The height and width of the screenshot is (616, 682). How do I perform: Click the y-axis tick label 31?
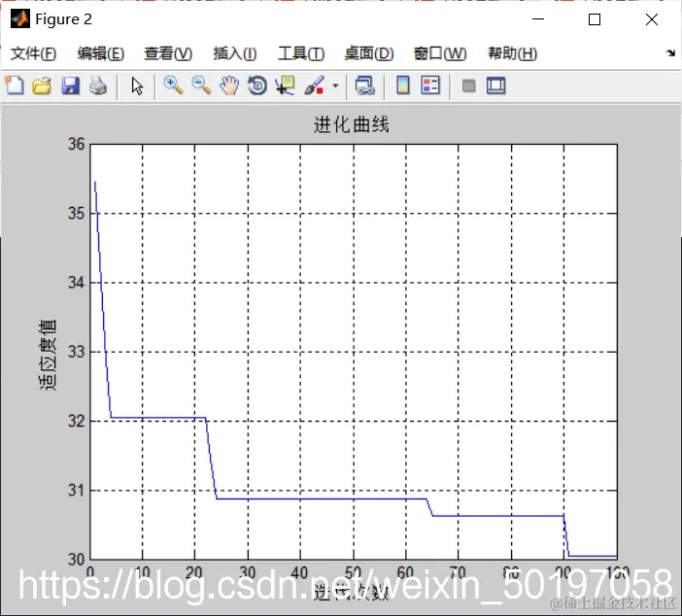[77, 491]
